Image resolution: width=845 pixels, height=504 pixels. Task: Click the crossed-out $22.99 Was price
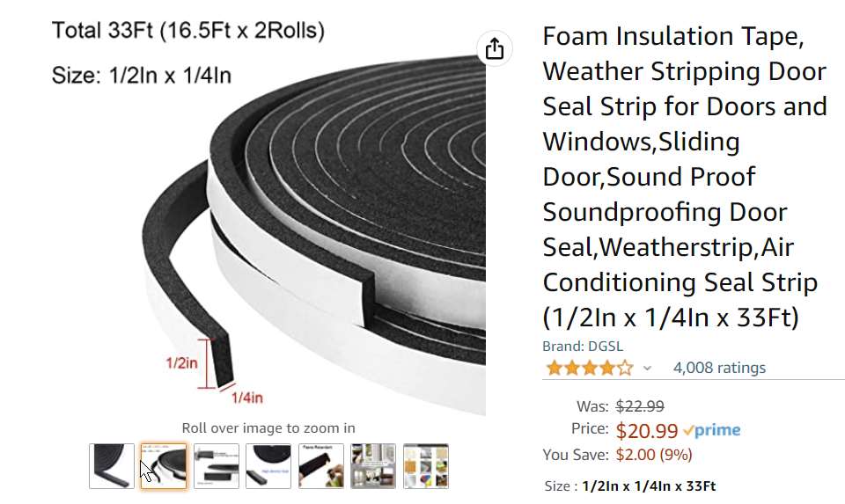click(640, 406)
